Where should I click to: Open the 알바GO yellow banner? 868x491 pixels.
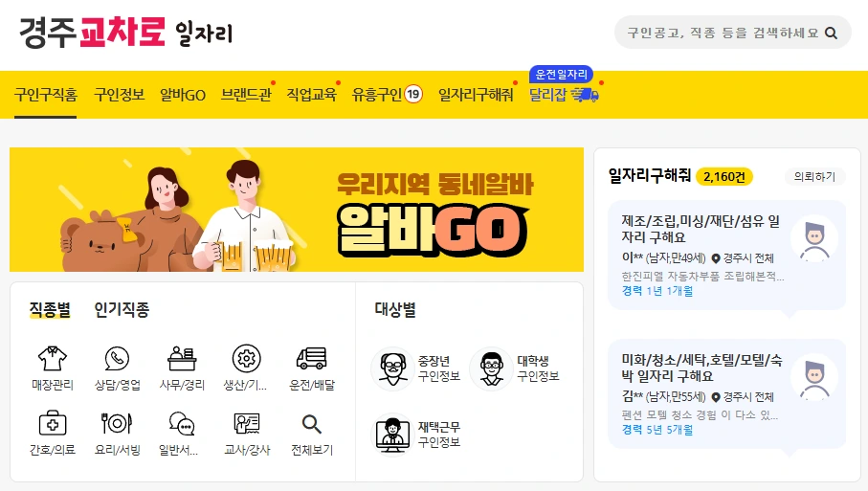297,210
